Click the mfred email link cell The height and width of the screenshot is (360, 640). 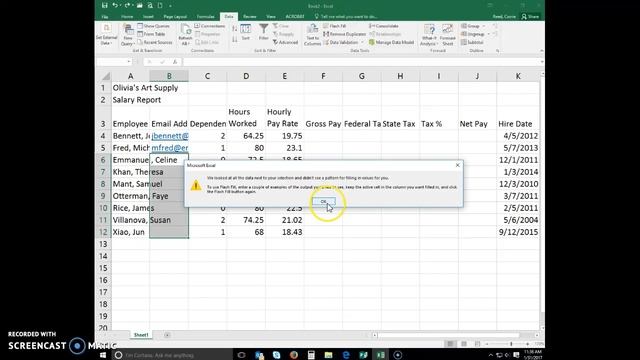tap(169, 148)
